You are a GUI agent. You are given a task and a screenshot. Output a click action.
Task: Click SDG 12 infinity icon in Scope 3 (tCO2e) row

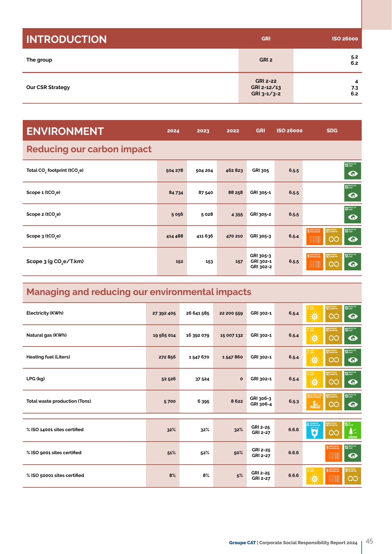click(x=334, y=237)
